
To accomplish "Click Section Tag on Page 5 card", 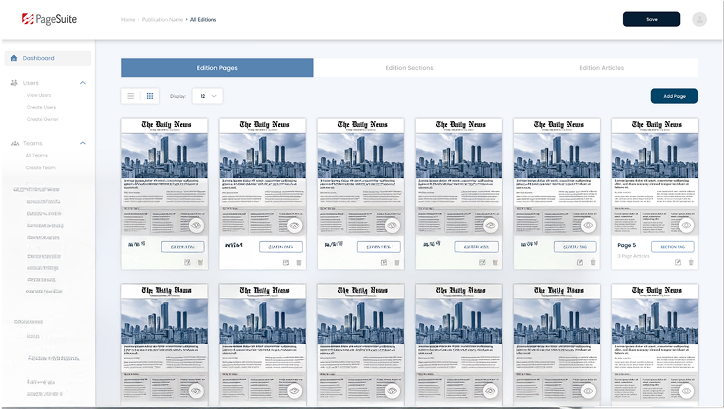I will click(x=672, y=246).
